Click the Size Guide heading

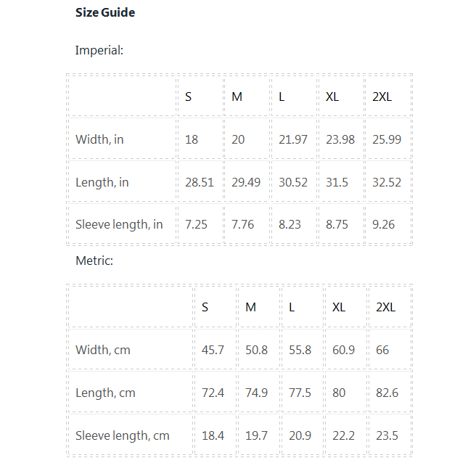point(105,12)
